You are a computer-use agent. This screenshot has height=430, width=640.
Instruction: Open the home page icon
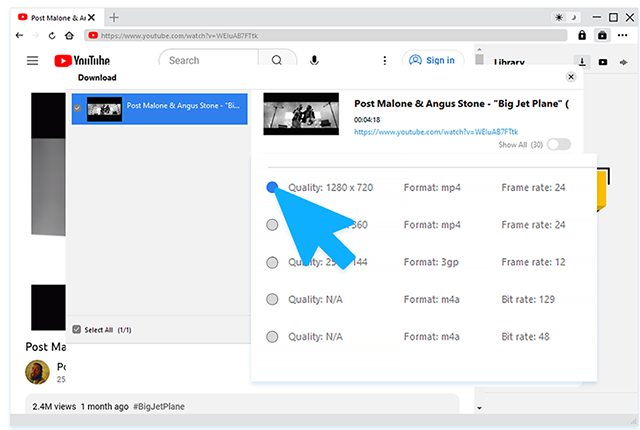click(x=69, y=35)
